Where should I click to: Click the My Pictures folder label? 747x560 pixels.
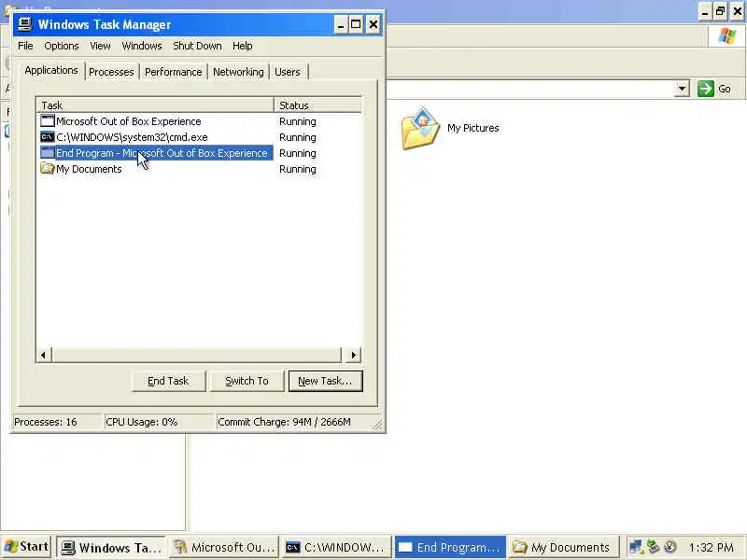[x=473, y=128]
